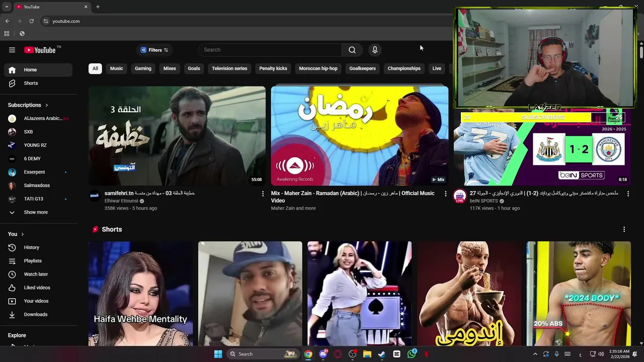Select the All filter chip
This screenshot has height=362, width=644.
pyautogui.click(x=95, y=68)
